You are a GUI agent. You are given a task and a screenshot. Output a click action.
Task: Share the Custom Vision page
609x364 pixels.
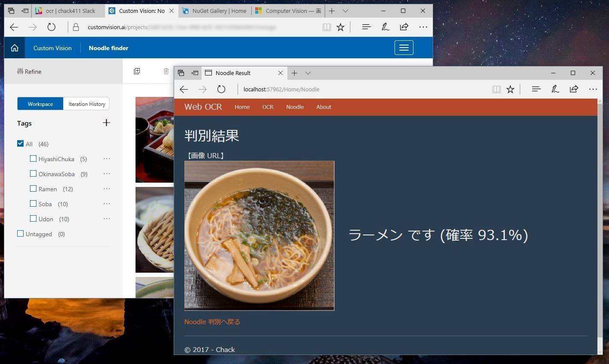click(404, 27)
